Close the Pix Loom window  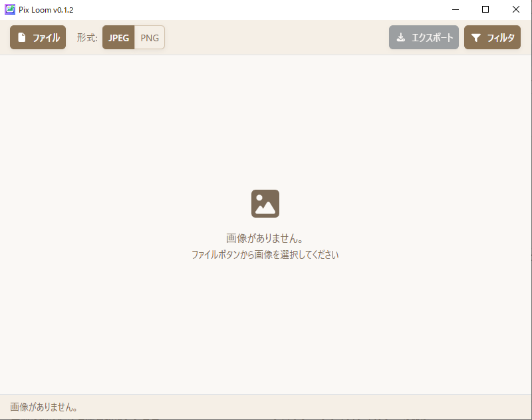click(517, 10)
